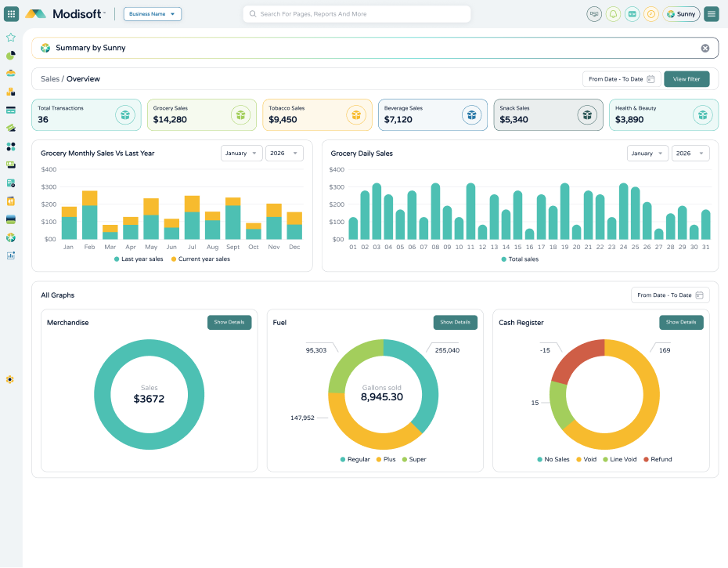Open 2026 dropdown in Grocery Monthly Sales
Viewport: 728px width, 568px height.
[x=284, y=154]
